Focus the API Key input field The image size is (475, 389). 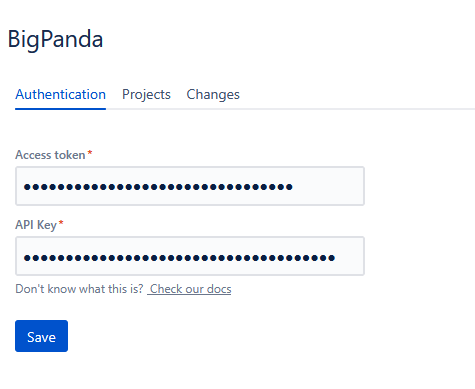[190, 256]
